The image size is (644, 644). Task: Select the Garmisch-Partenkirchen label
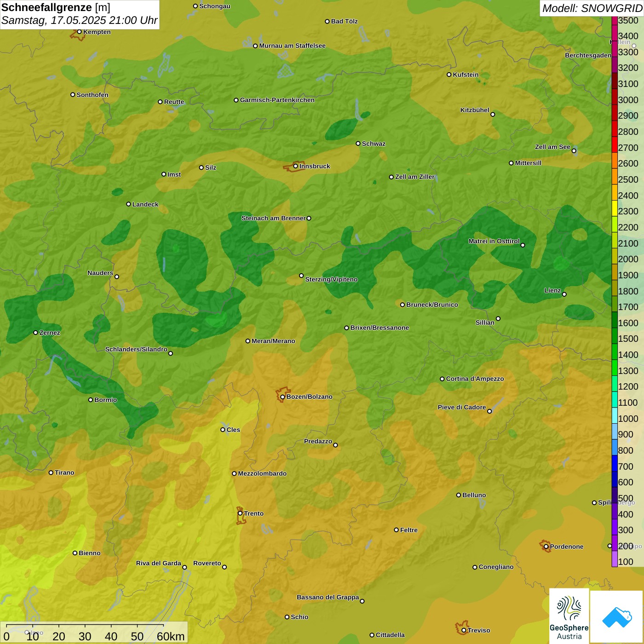pyautogui.click(x=277, y=100)
